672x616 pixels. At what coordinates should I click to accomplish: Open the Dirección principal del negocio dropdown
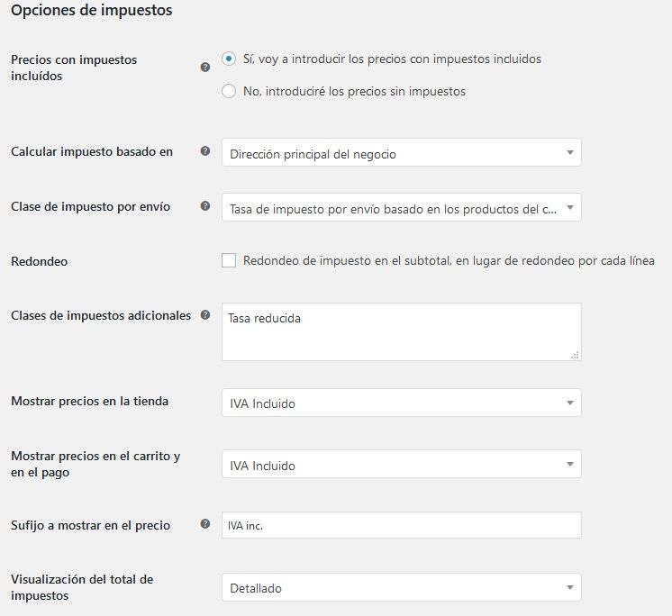[x=402, y=152]
